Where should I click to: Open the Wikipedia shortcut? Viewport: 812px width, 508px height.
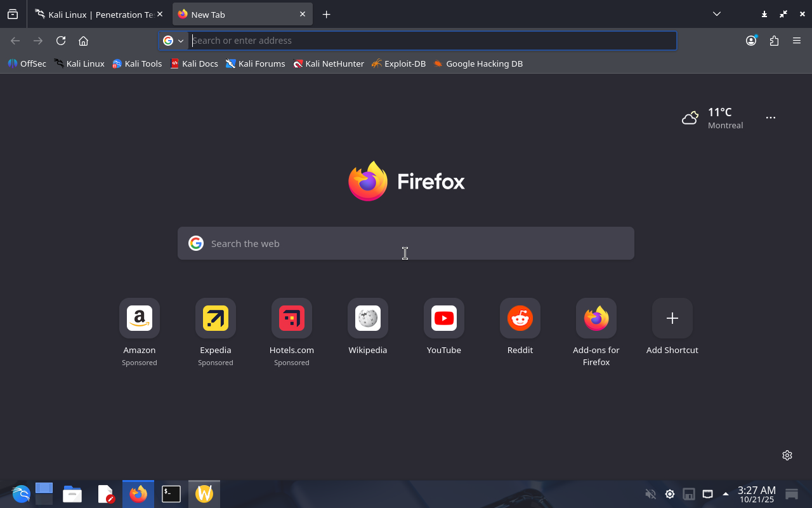pyautogui.click(x=368, y=318)
